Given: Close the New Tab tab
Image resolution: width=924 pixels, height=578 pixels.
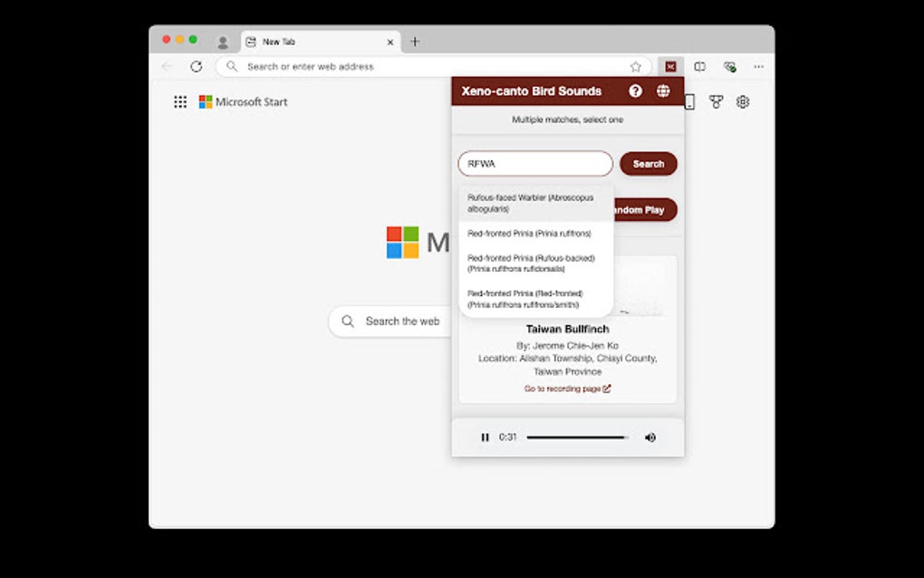Looking at the screenshot, I should click(x=390, y=43).
